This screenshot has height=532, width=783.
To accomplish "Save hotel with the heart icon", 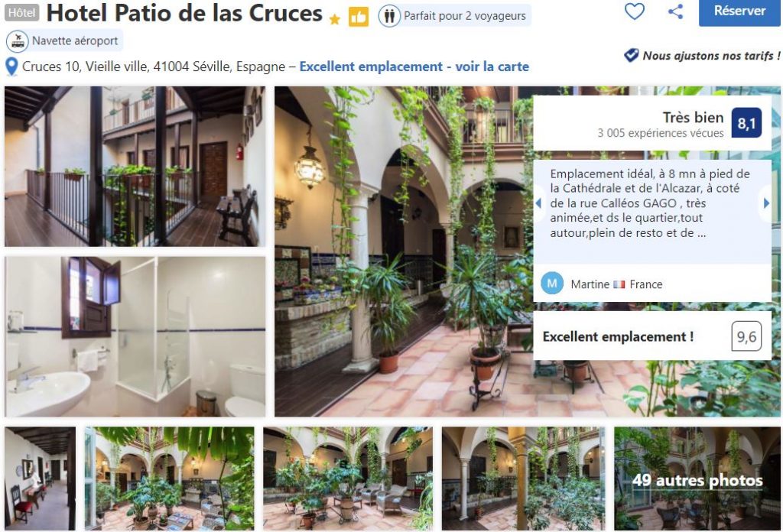I will point(634,11).
